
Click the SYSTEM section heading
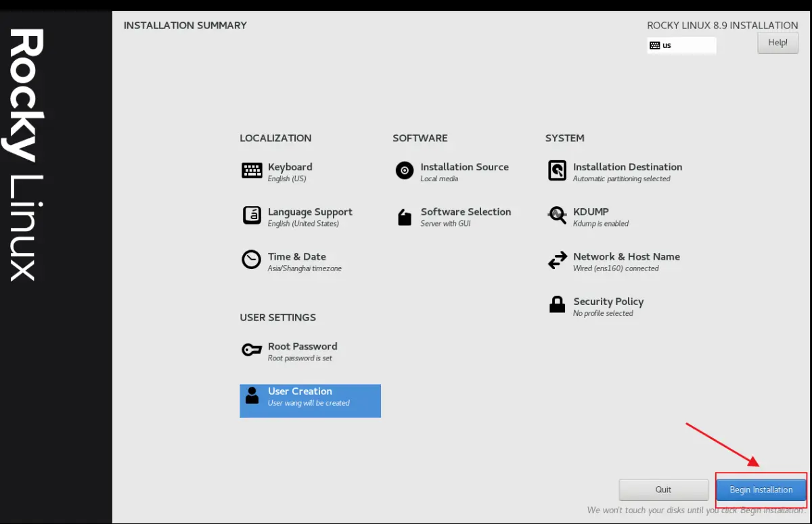coord(565,138)
